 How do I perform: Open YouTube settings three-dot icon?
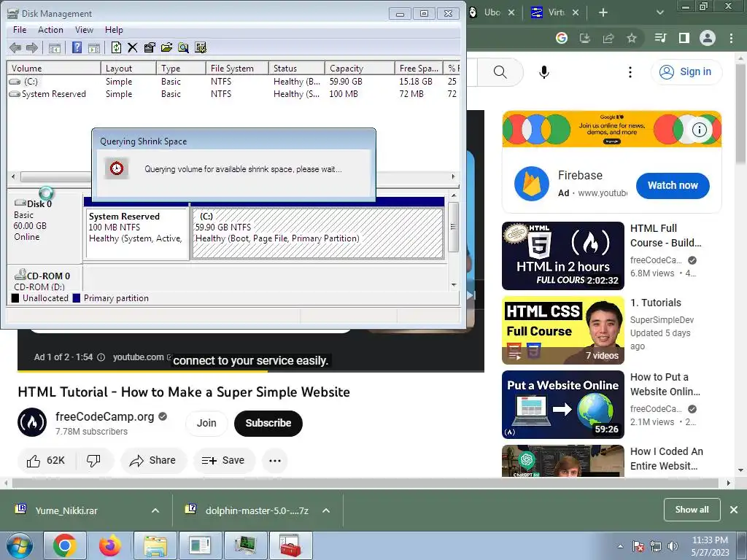[x=630, y=72]
